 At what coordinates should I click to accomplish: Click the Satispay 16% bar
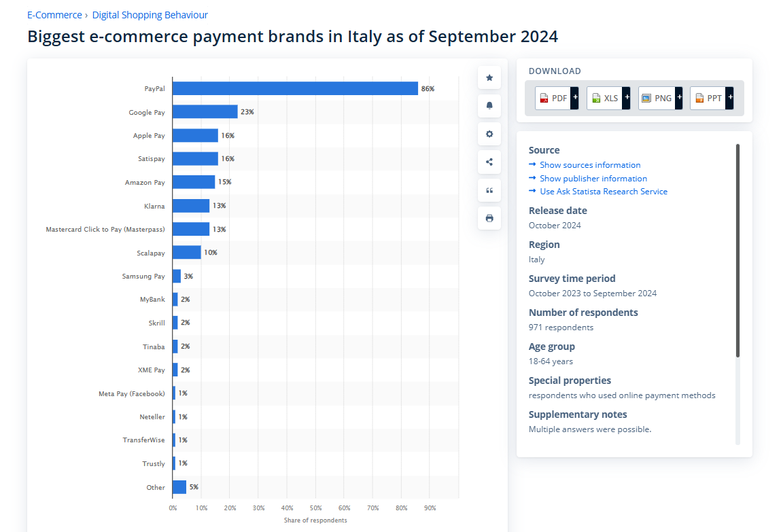pyautogui.click(x=195, y=159)
